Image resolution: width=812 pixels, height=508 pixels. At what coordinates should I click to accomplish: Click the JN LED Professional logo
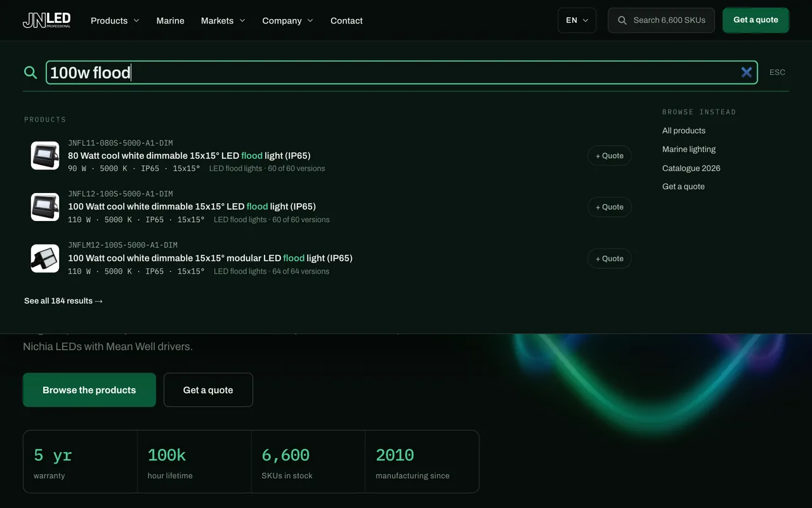coord(47,20)
